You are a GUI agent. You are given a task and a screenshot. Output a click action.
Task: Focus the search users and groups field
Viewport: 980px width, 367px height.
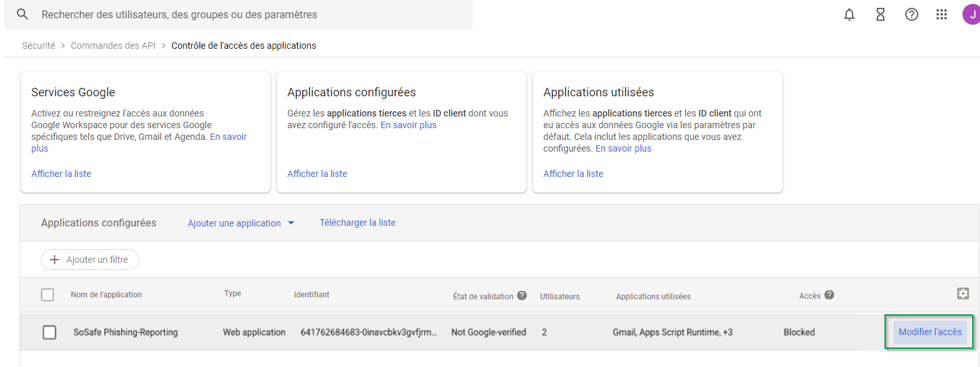pos(247,14)
